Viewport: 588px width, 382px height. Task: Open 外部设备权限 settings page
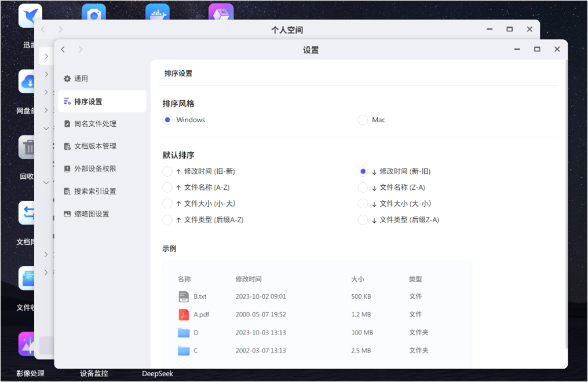point(102,168)
